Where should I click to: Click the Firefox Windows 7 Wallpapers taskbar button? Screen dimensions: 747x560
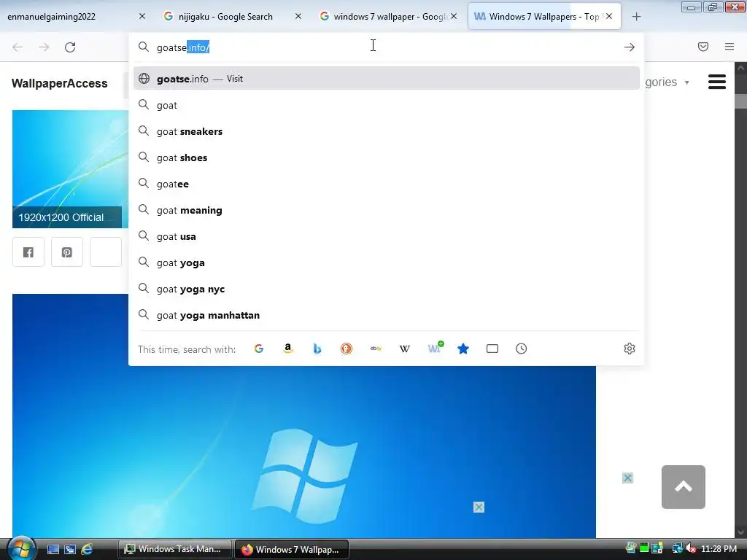(292, 549)
